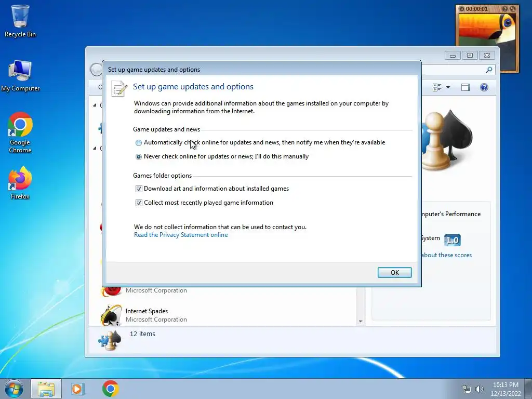
Task: Open the Windows Start menu orb
Action: coord(14,389)
